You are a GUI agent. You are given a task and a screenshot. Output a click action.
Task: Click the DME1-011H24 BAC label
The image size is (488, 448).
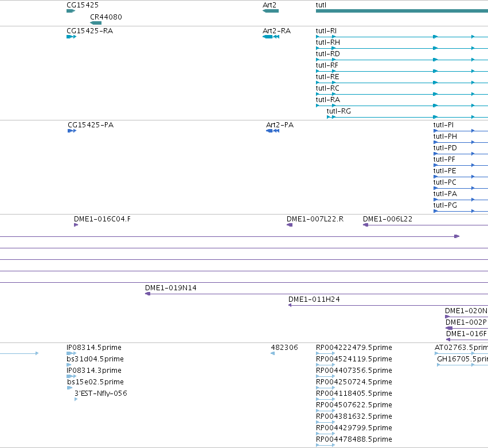tap(314, 299)
